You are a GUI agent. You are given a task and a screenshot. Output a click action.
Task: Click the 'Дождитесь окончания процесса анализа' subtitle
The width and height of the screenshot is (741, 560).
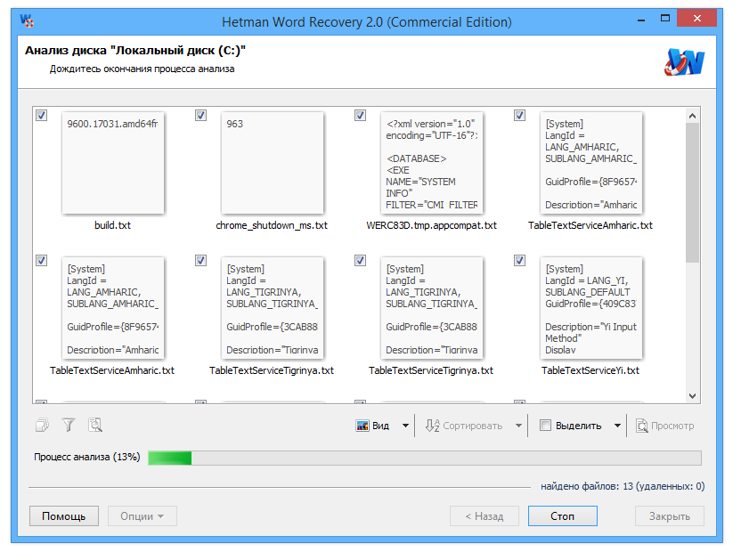[142, 69]
